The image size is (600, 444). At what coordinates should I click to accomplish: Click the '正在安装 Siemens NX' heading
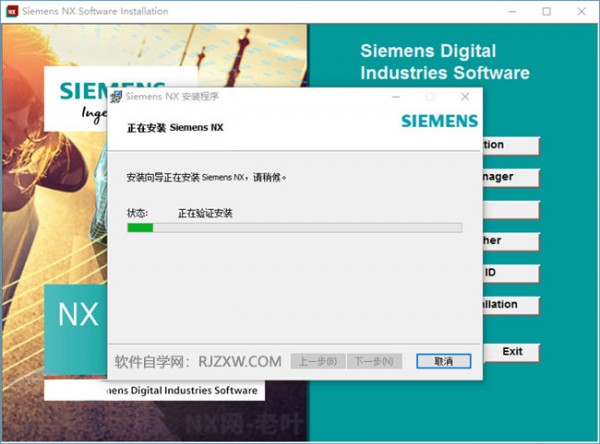pos(175,127)
